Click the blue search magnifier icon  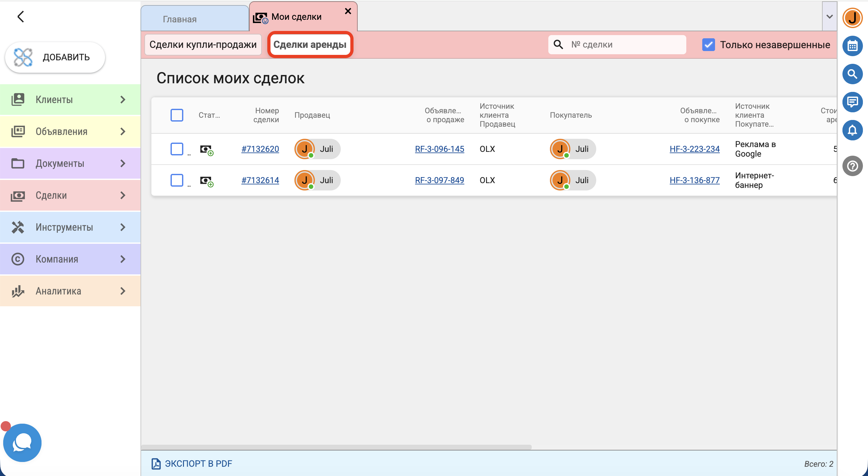tap(852, 74)
